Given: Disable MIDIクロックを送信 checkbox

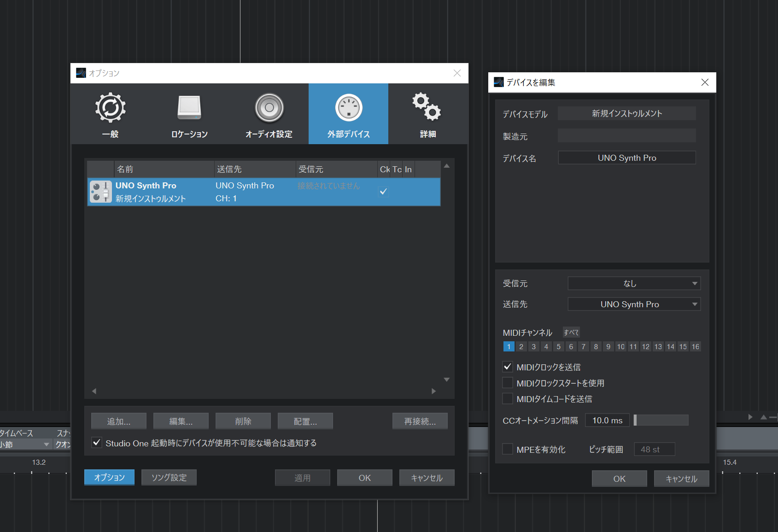Looking at the screenshot, I should (x=508, y=367).
